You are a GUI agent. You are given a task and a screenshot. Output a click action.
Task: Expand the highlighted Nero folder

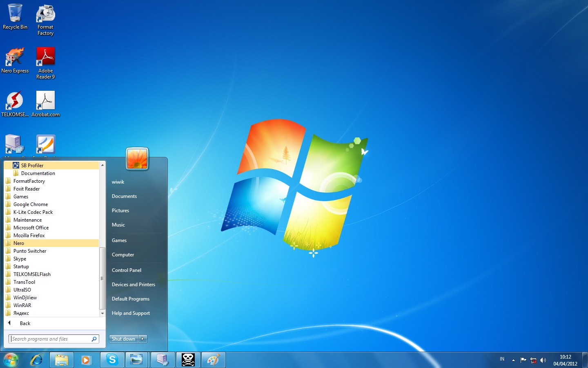pyautogui.click(x=51, y=243)
